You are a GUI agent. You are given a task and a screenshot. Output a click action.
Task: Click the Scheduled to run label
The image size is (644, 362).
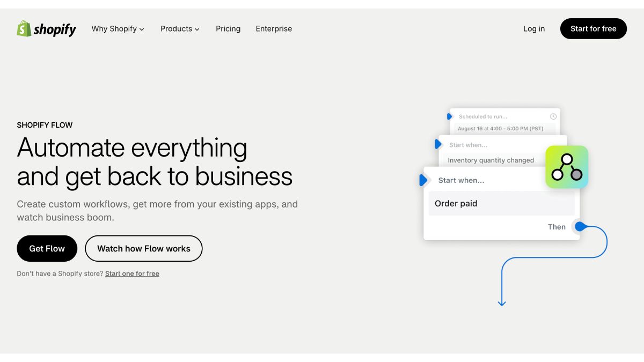click(x=483, y=116)
